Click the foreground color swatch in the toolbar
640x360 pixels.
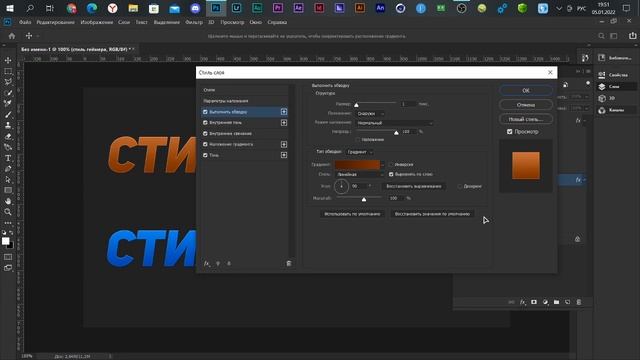coord(5,241)
